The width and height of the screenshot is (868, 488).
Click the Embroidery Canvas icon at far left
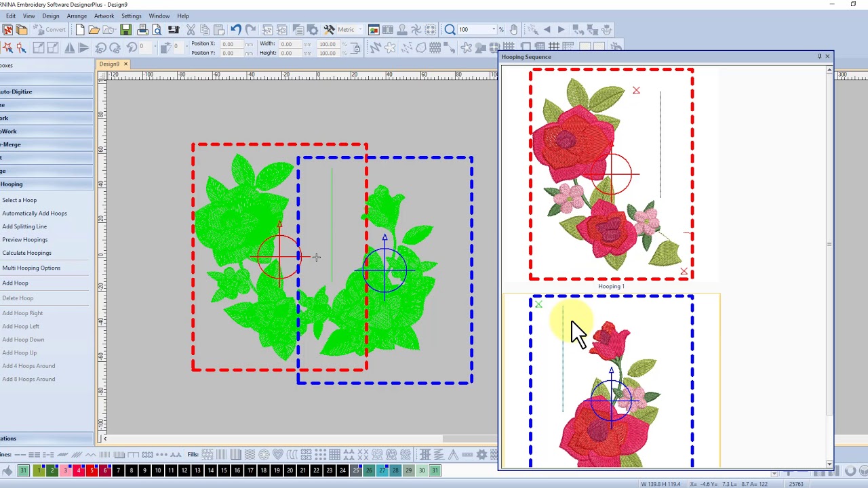7,30
